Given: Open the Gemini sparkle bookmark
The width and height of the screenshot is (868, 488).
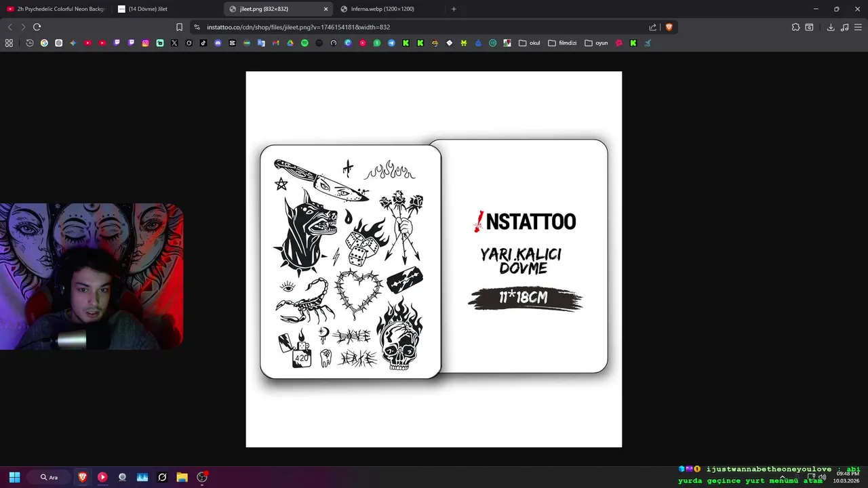Looking at the screenshot, I should click(73, 43).
